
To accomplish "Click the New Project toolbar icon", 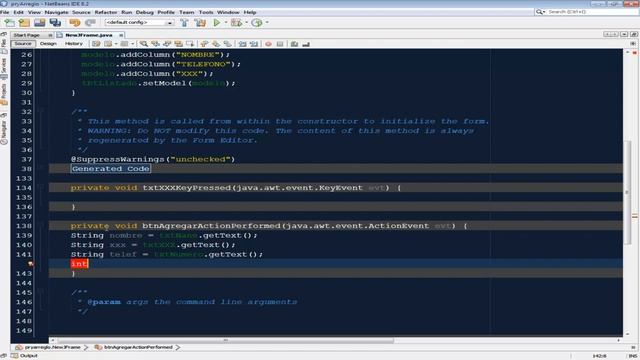I will tap(24, 23).
